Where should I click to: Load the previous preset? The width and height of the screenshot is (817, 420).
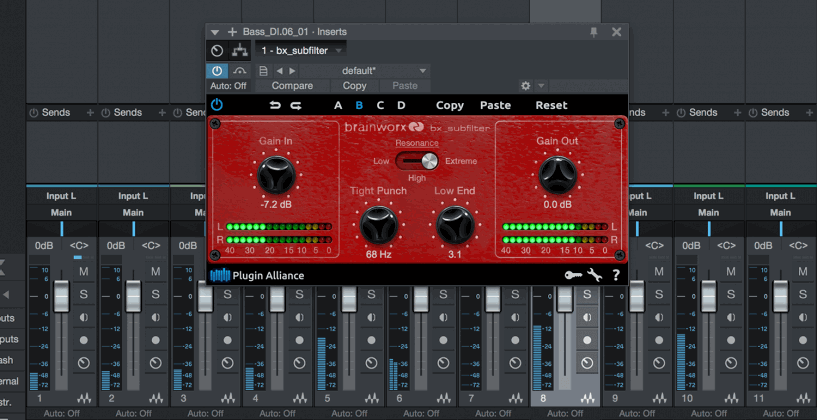click(x=279, y=71)
